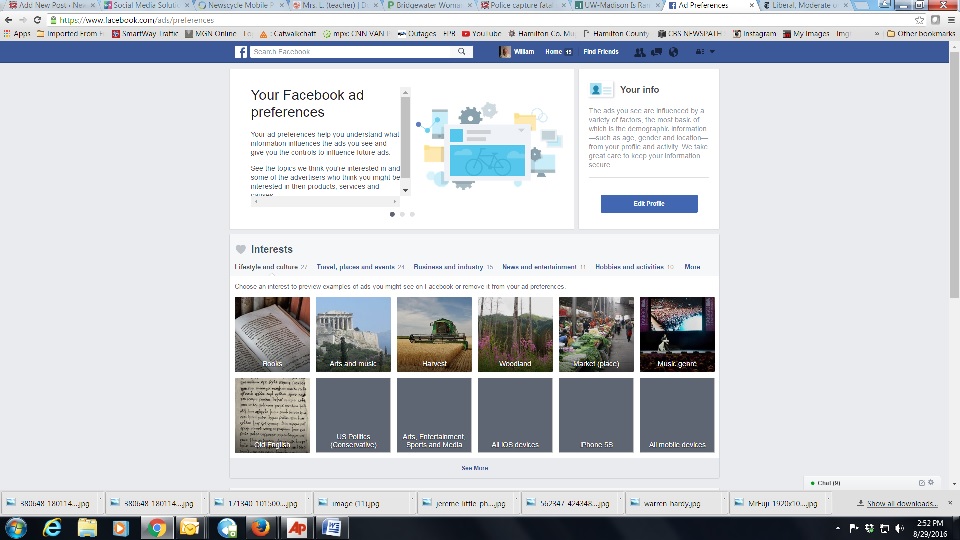Image resolution: width=960 pixels, height=540 pixels.
Task: Select the Woodland interest thumbnail
Action: click(x=515, y=334)
